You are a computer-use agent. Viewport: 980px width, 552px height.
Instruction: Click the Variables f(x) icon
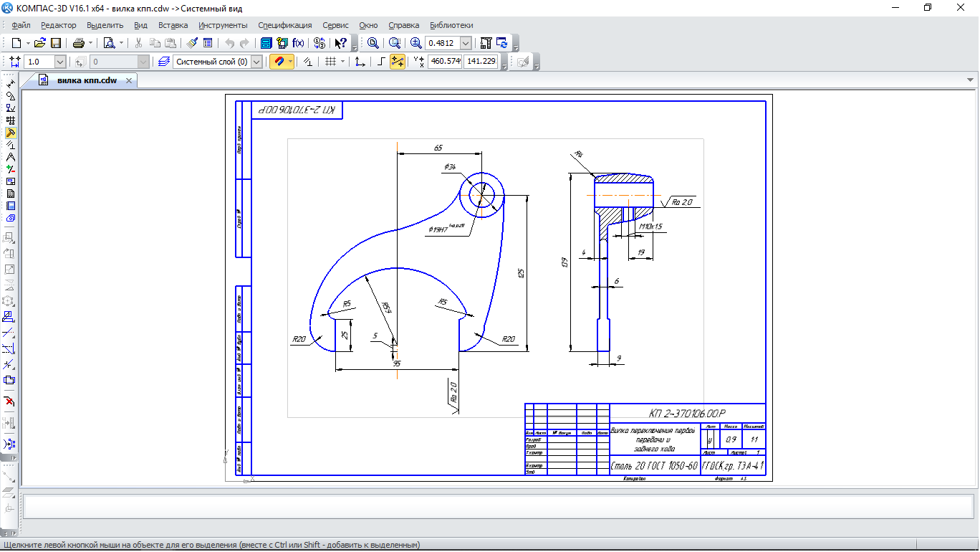[298, 43]
